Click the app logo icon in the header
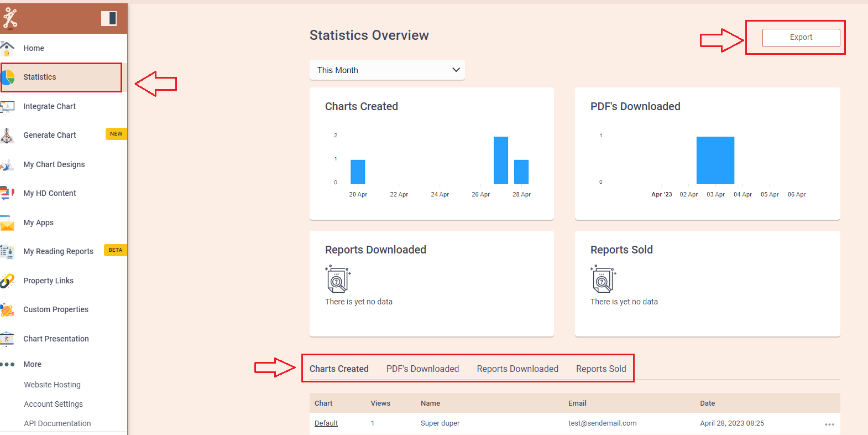The image size is (868, 435). click(10, 18)
